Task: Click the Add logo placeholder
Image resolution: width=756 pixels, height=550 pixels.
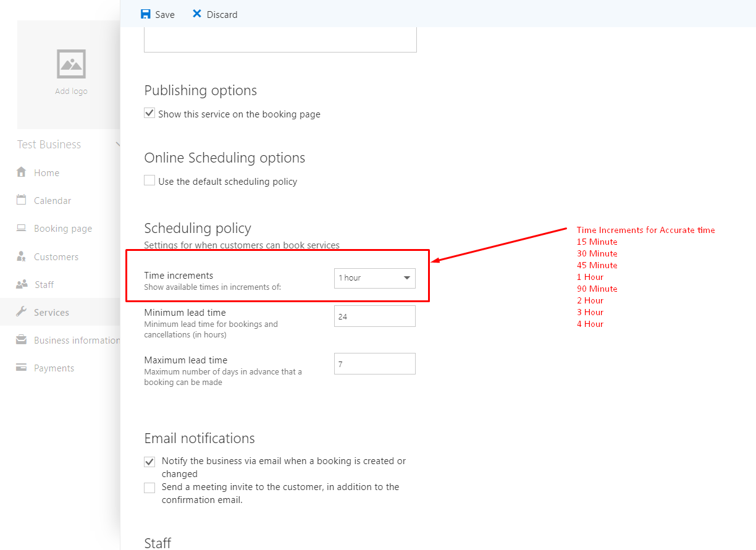Action: (x=72, y=75)
